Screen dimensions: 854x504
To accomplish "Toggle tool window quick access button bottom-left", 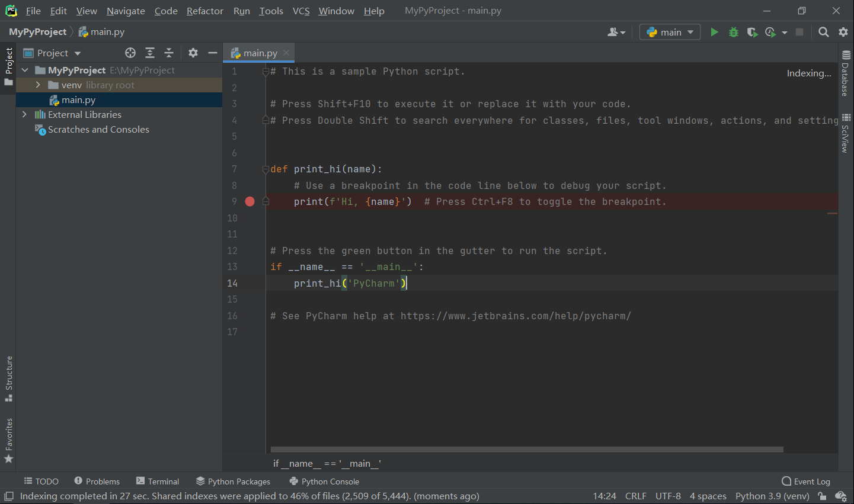I will click(x=9, y=496).
